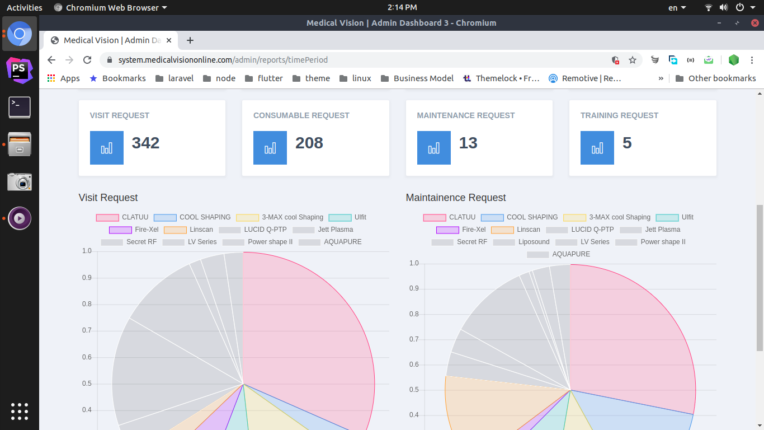Open the Chromium three-dot menu

[752, 60]
